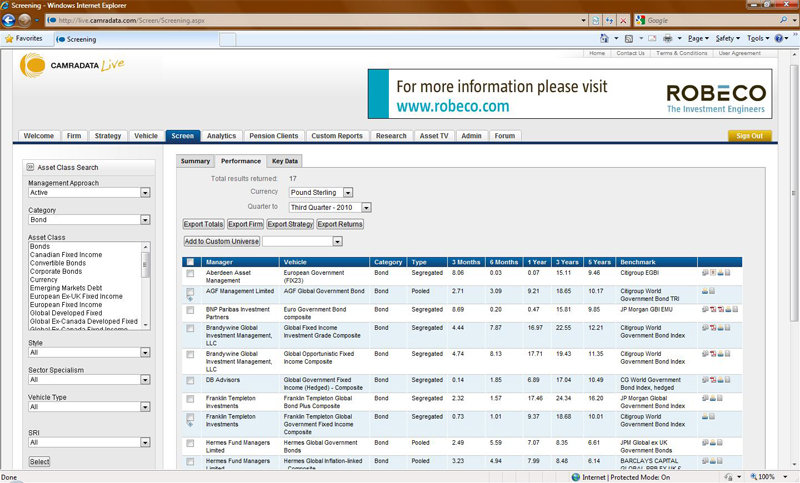Click the browser Home icon
800x483 pixels.
point(604,39)
